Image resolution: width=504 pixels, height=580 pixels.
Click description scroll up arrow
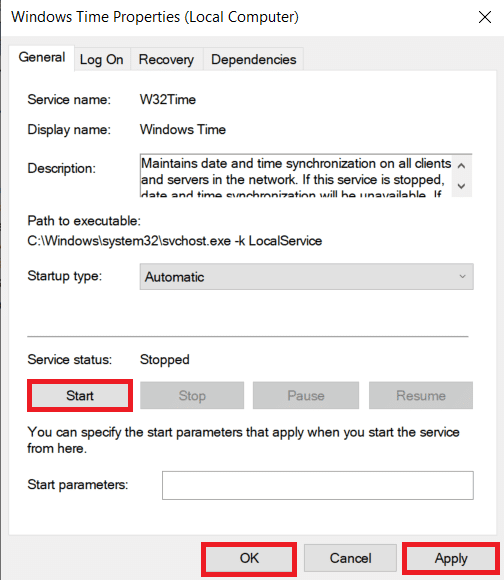pyautogui.click(x=461, y=166)
